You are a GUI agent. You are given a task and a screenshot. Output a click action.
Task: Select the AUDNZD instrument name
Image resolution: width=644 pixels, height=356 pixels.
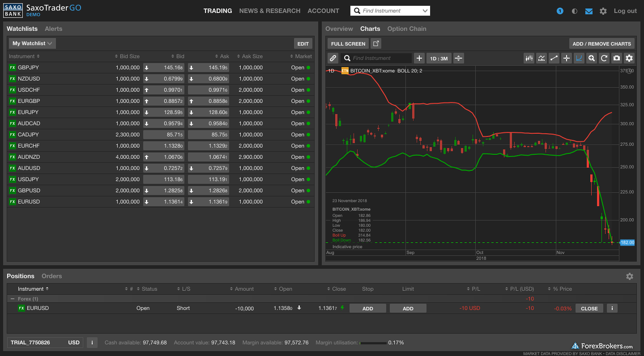pyautogui.click(x=29, y=157)
